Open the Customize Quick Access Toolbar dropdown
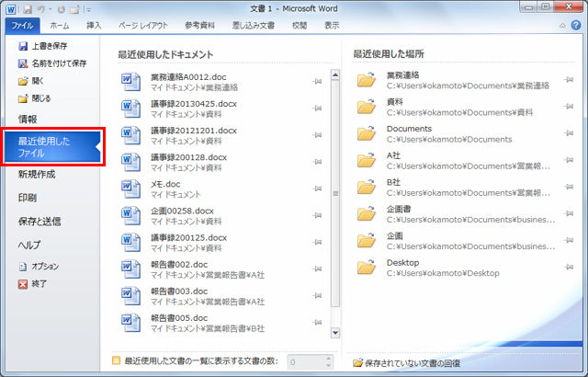This screenshot has width=588, height=377. pos(88,9)
